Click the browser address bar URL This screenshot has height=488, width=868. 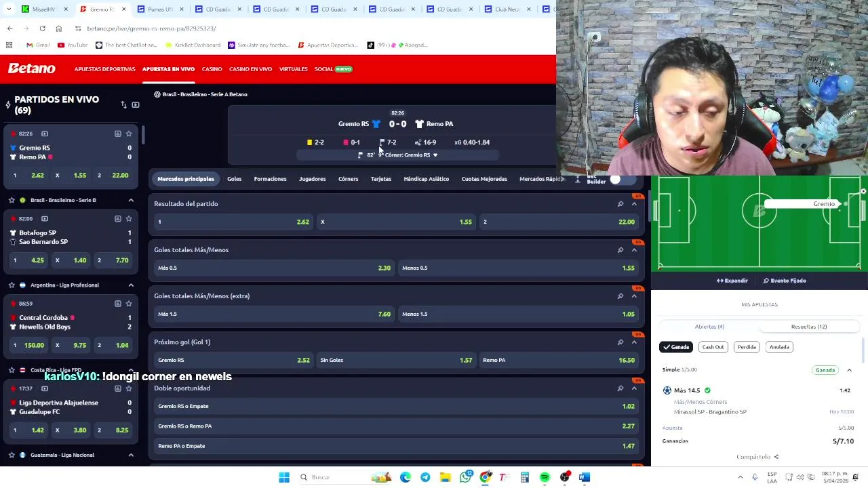(151, 28)
